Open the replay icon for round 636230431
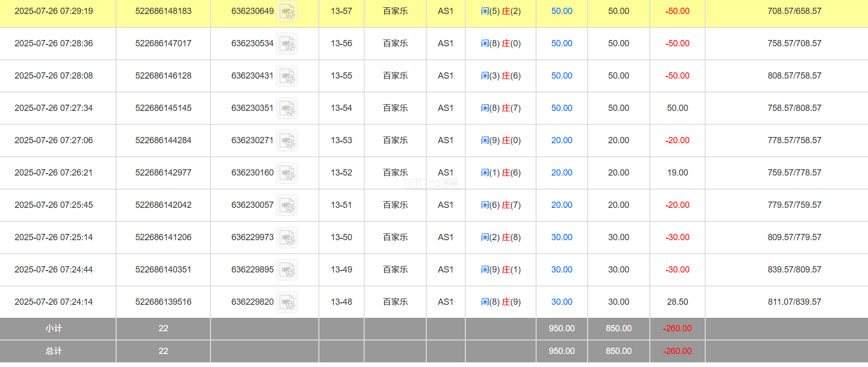Image resolution: width=868 pixels, height=367 pixels. pos(287,76)
